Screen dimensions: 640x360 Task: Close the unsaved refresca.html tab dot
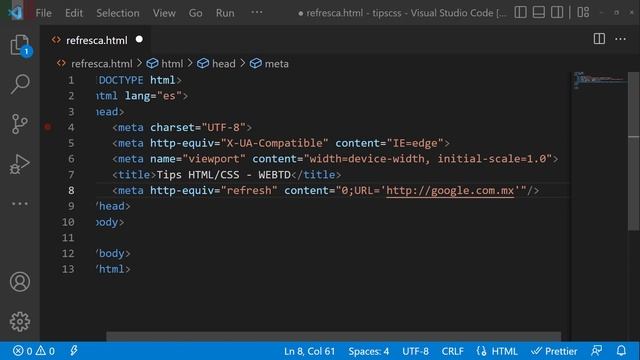point(139,39)
